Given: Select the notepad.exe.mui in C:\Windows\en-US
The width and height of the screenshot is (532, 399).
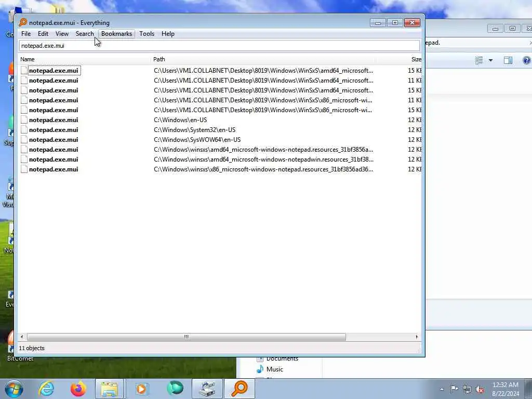Looking at the screenshot, I should (x=54, y=120).
